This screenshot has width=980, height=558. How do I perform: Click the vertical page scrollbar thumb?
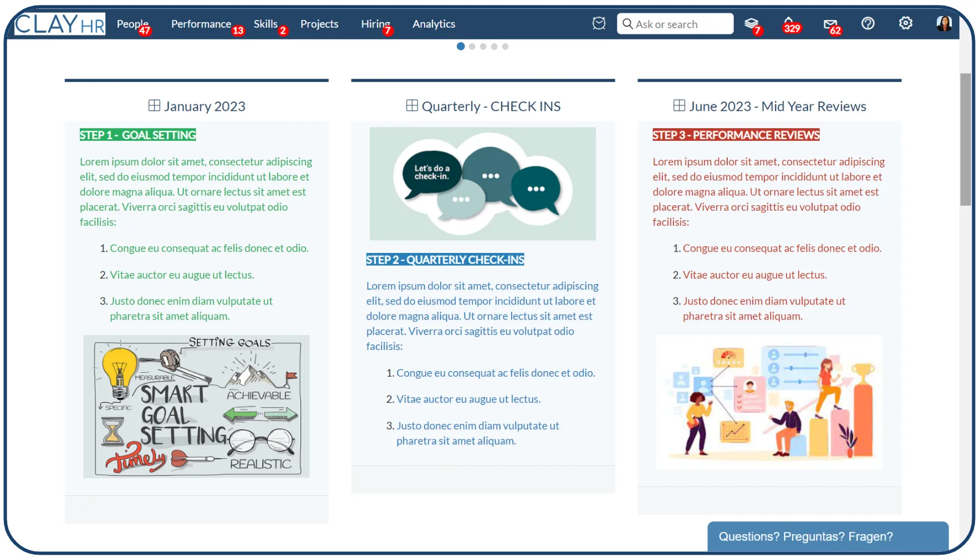click(966, 139)
